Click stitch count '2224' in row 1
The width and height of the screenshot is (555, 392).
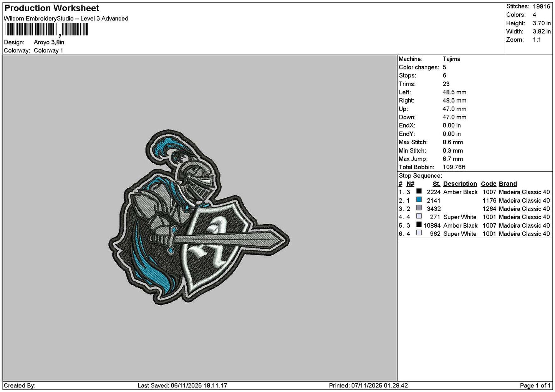[x=434, y=192]
